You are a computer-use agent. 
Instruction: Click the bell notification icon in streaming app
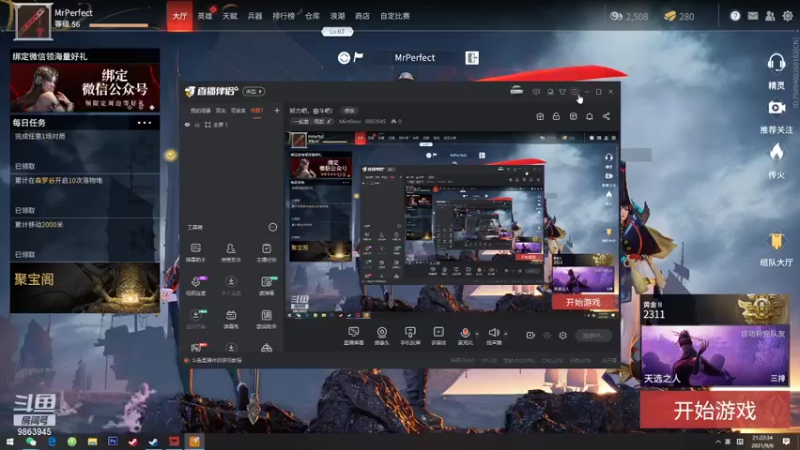point(589,116)
